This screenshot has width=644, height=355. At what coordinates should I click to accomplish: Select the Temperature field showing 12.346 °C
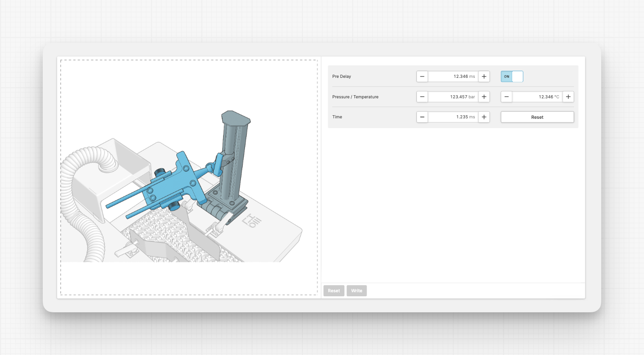537,97
